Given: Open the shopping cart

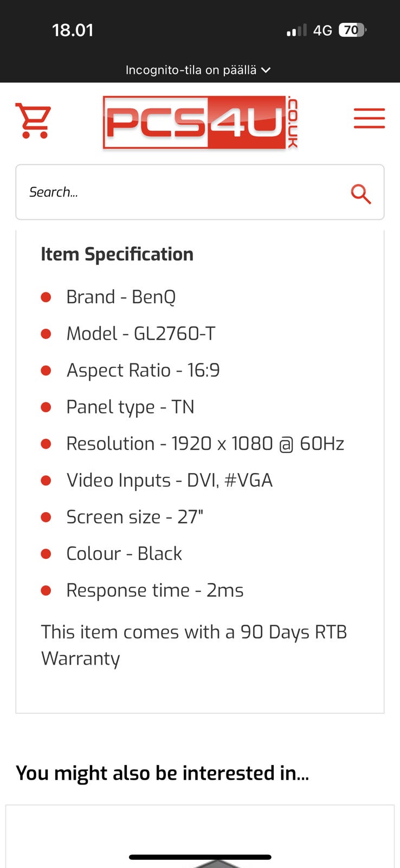Looking at the screenshot, I should coord(34,120).
